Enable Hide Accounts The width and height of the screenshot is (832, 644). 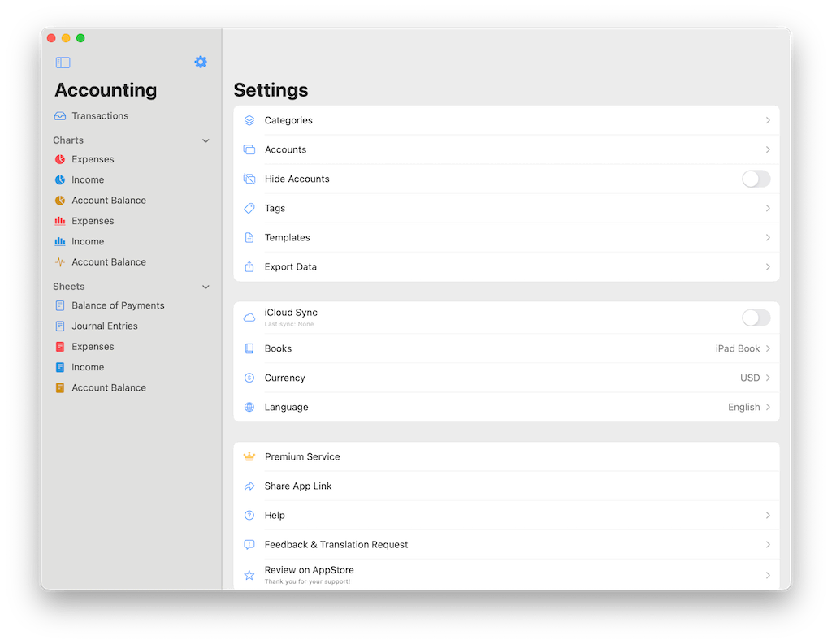pos(756,179)
